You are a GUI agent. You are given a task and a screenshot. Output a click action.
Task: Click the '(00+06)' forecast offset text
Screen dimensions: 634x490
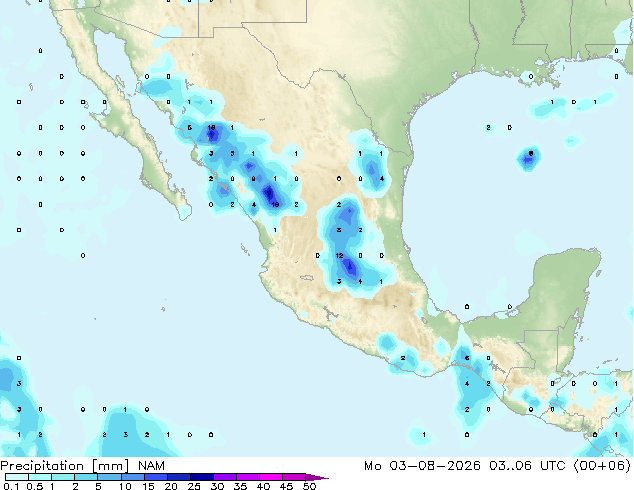tap(602, 466)
